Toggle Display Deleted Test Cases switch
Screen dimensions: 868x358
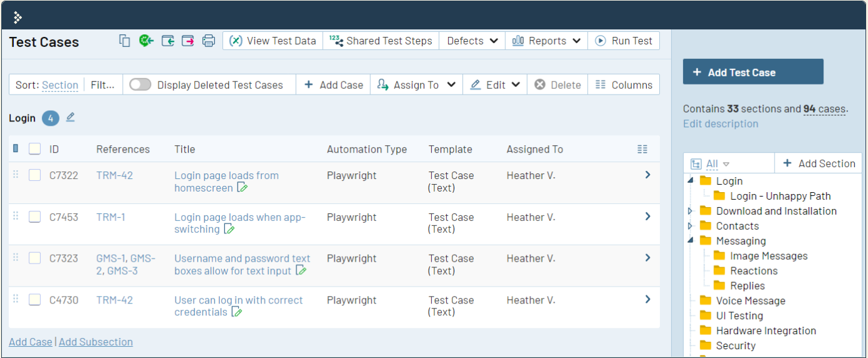pos(140,84)
